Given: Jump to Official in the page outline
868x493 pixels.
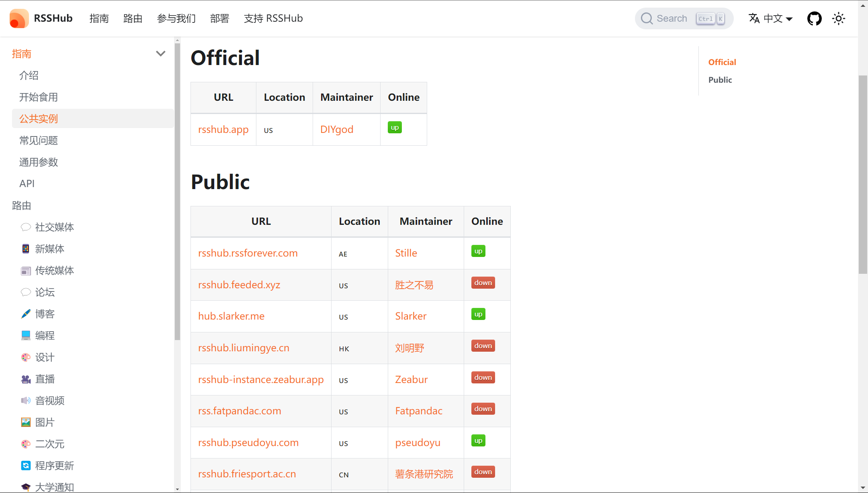Looking at the screenshot, I should pyautogui.click(x=722, y=62).
